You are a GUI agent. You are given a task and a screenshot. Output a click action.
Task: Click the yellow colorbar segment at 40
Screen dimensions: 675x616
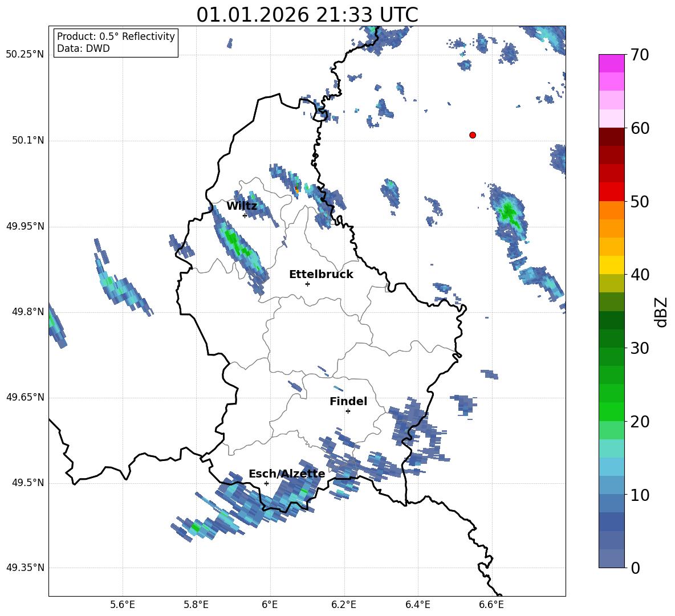coord(611,265)
